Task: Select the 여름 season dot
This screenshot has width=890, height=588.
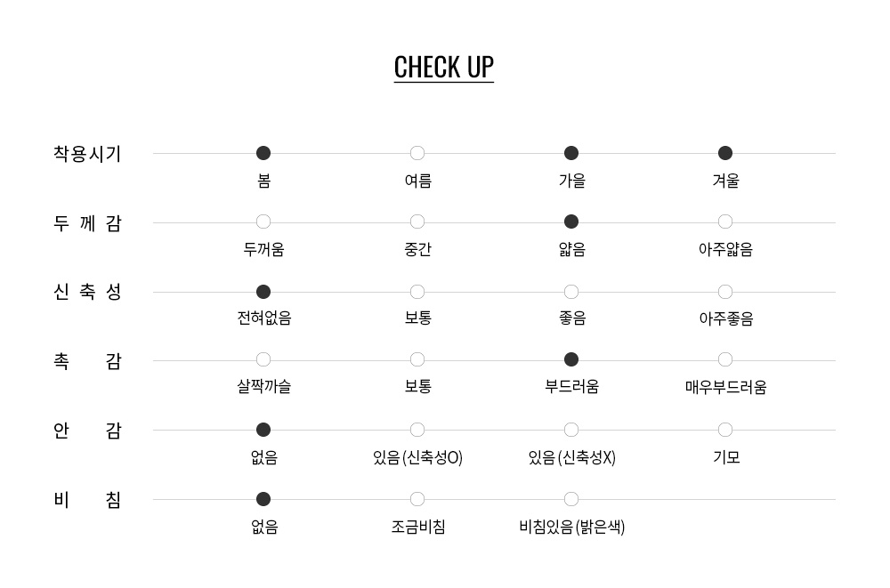Action: (x=417, y=153)
